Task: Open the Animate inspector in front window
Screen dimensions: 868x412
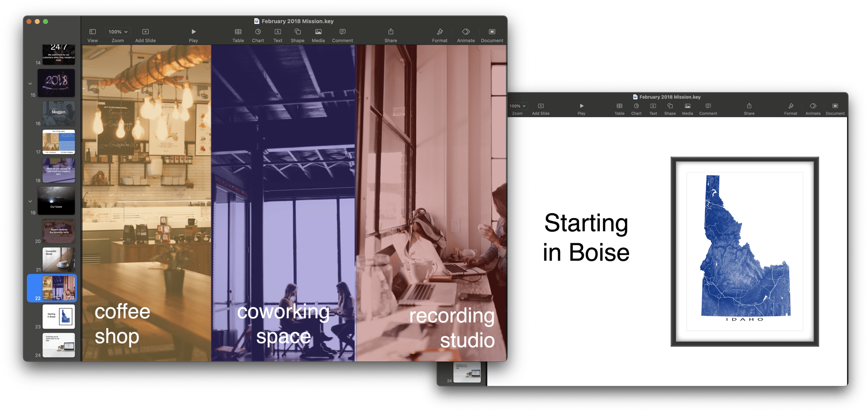Action: click(x=466, y=32)
